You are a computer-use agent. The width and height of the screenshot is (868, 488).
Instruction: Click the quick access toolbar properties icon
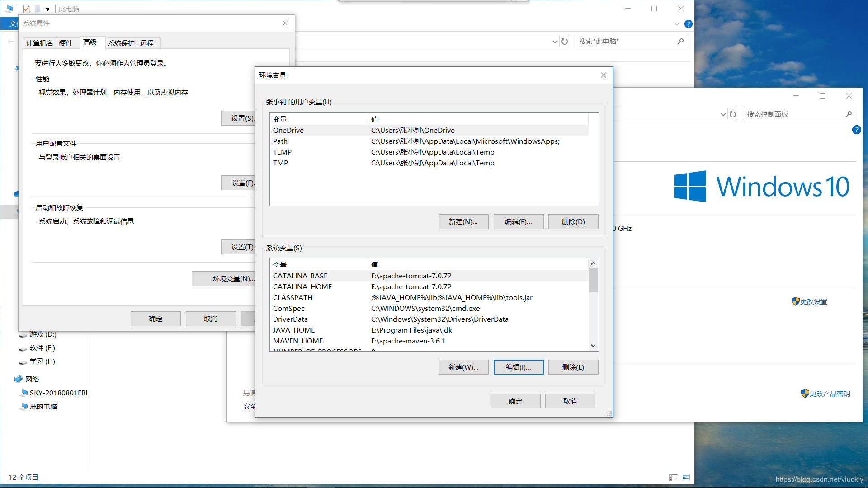pos(26,9)
